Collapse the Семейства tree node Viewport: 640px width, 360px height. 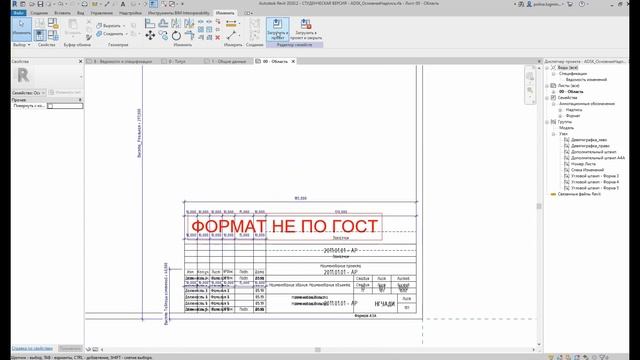point(547,98)
